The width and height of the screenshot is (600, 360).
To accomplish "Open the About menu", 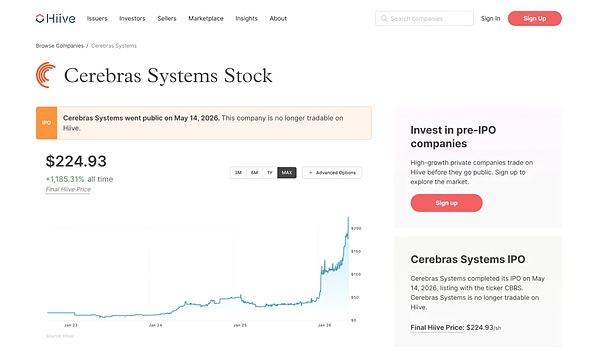I will [278, 18].
